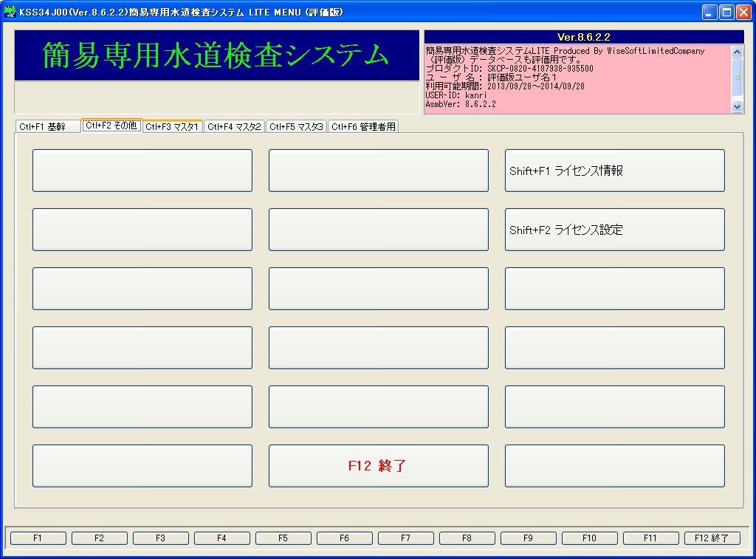
Task: Click the info panel scroll-down arrow
Action: tap(737, 106)
